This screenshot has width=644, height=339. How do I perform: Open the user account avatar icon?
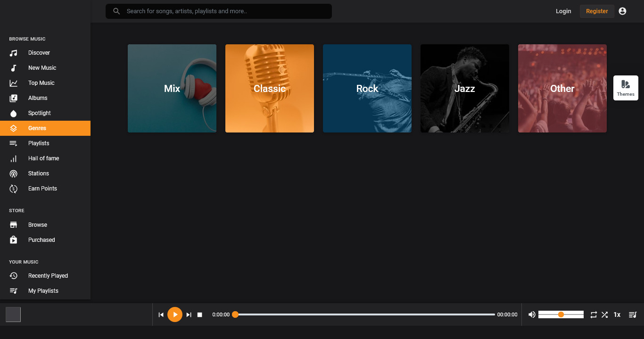(x=622, y=11)
